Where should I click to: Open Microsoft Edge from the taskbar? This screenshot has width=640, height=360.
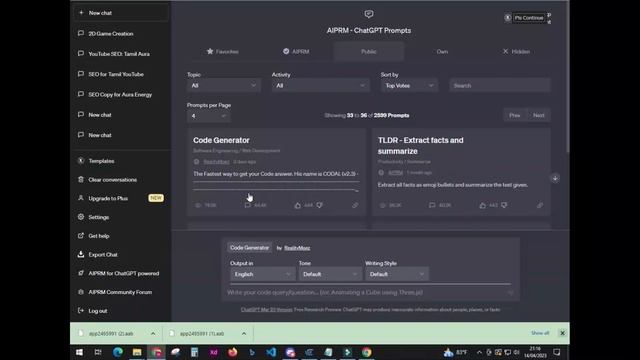coord(118,352)
